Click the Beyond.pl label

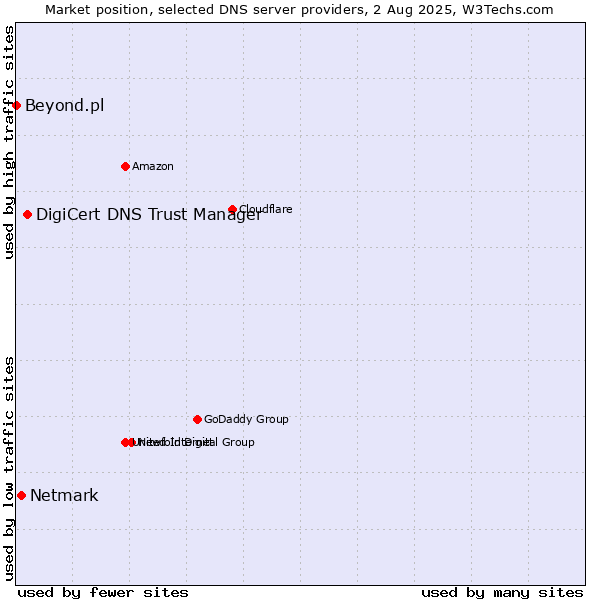[64, 106]
